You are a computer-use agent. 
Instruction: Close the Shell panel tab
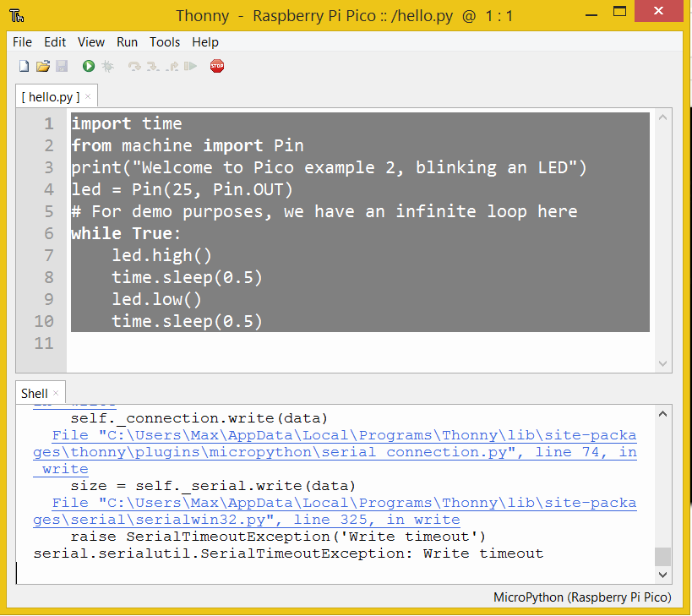pyautogui.click(x=56, y=393)
